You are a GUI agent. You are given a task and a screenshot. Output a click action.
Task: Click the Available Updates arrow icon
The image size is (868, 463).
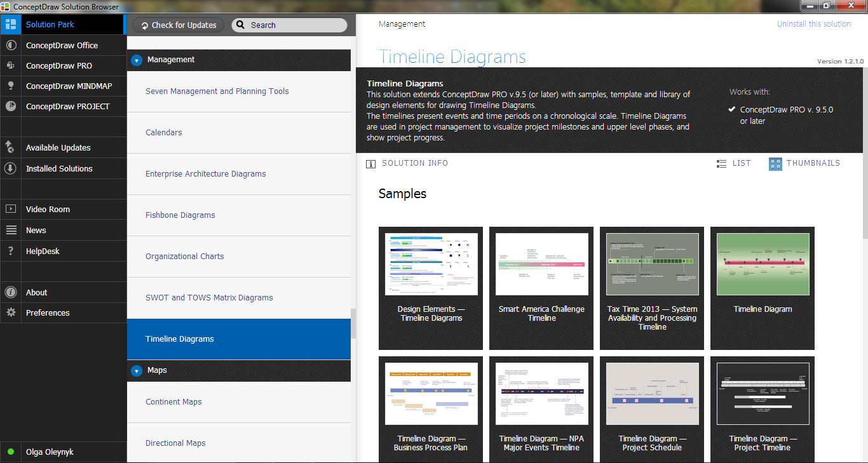(10, 147)
